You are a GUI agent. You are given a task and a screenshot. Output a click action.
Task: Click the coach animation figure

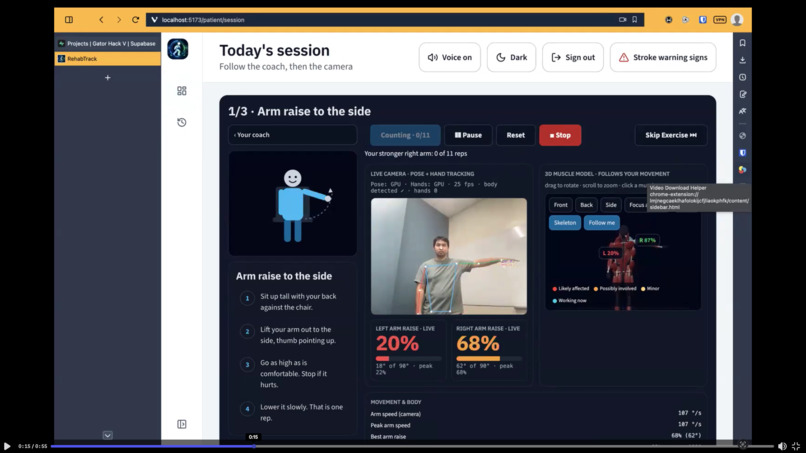(x=292, y=204)
